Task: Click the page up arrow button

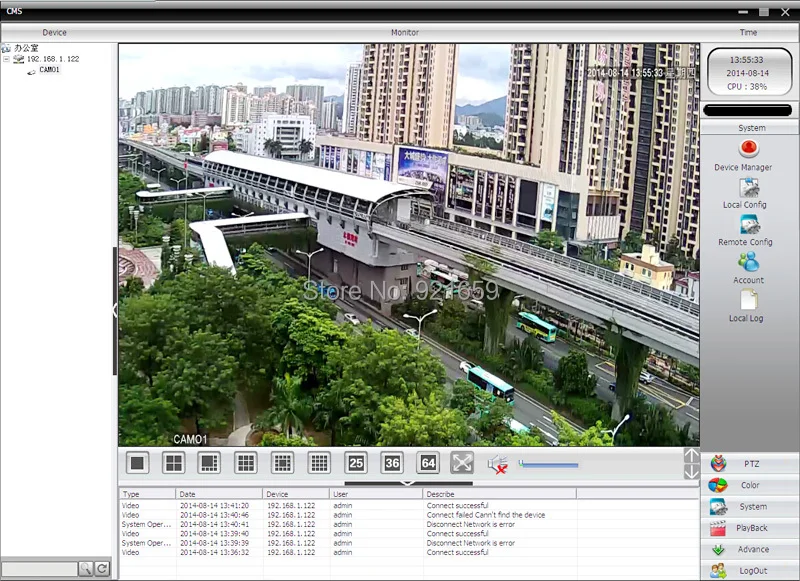Action: [x=691, y=456]
